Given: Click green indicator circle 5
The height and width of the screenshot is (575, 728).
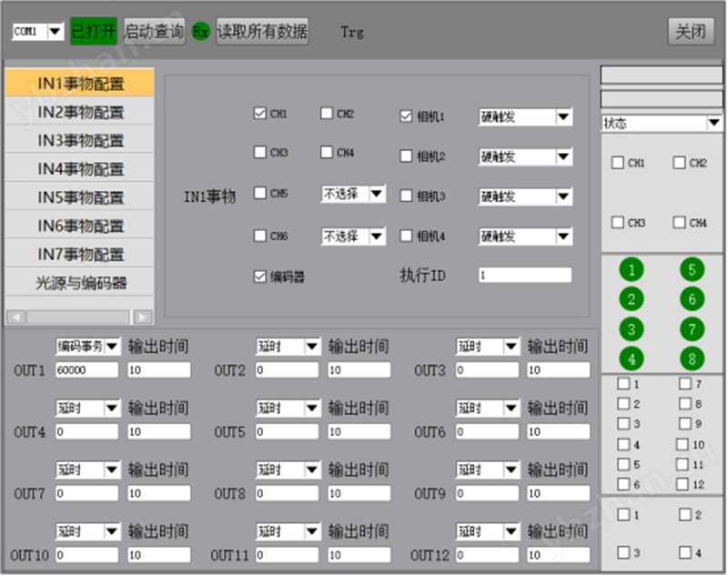Looking at the screenshot, I should point(692,269).
